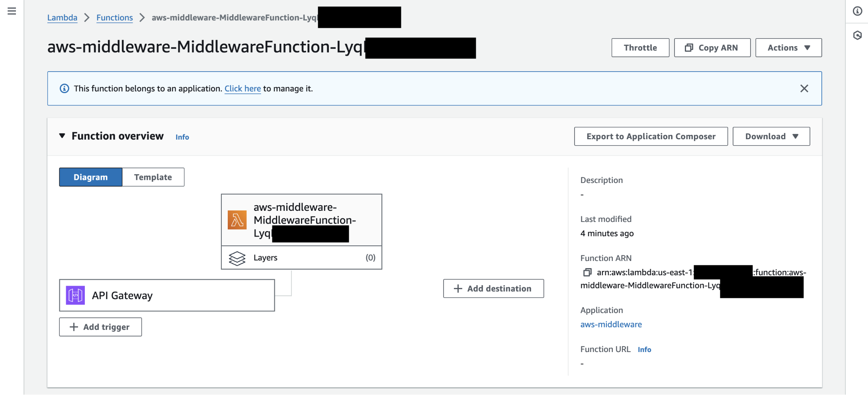The image size is (868, 395).
Task: Select the API Gateway trigger icon
Action: click(x=76, y=295)
